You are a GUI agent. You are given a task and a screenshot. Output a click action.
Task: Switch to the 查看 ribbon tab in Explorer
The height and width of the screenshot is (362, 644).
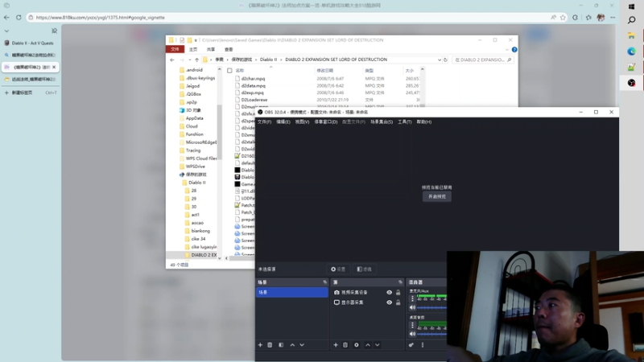(x=229, y=50)
